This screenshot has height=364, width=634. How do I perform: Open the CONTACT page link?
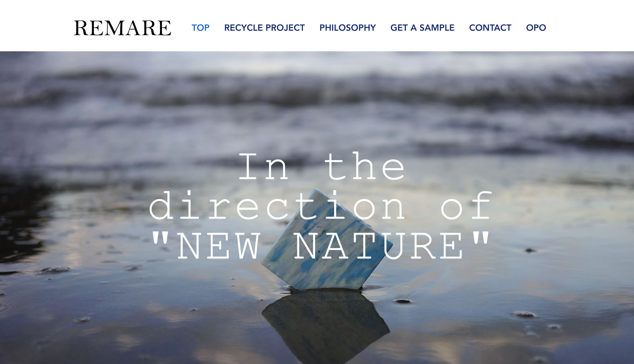click(490, 28)
